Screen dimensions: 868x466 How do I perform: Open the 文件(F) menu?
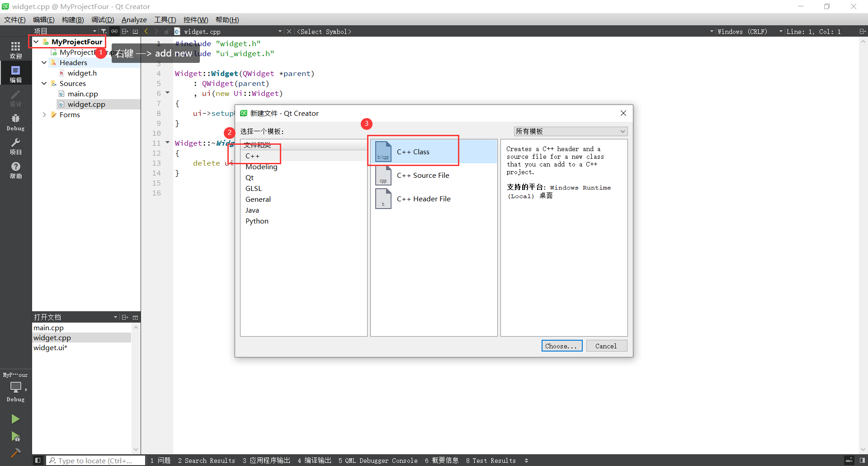point(15,19)
